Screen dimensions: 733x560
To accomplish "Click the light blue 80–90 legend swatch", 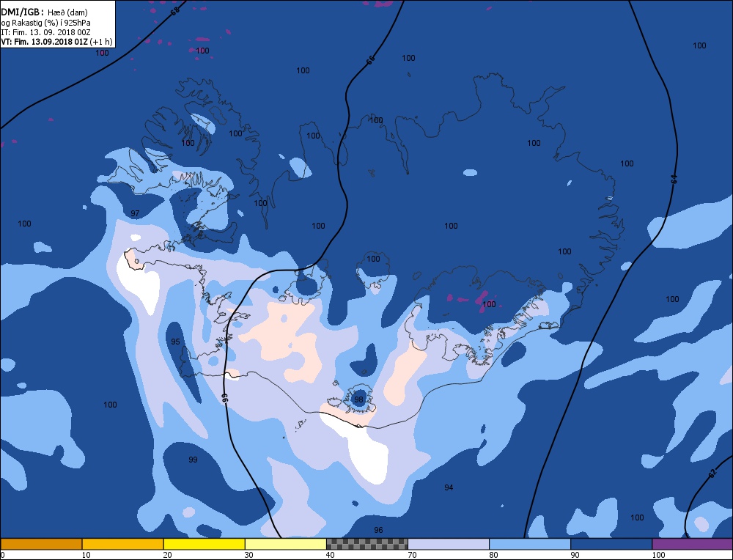I will pyautogui.click(x=530, y=544).
